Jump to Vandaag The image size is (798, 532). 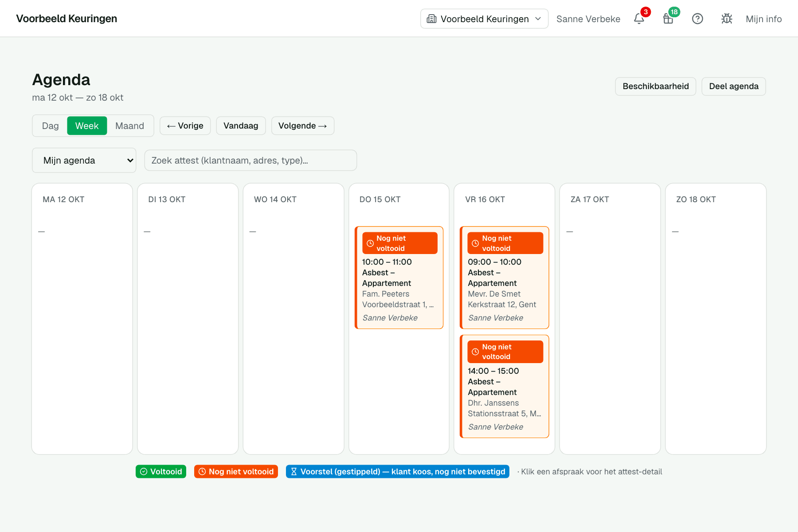click(x=241, y=125)
